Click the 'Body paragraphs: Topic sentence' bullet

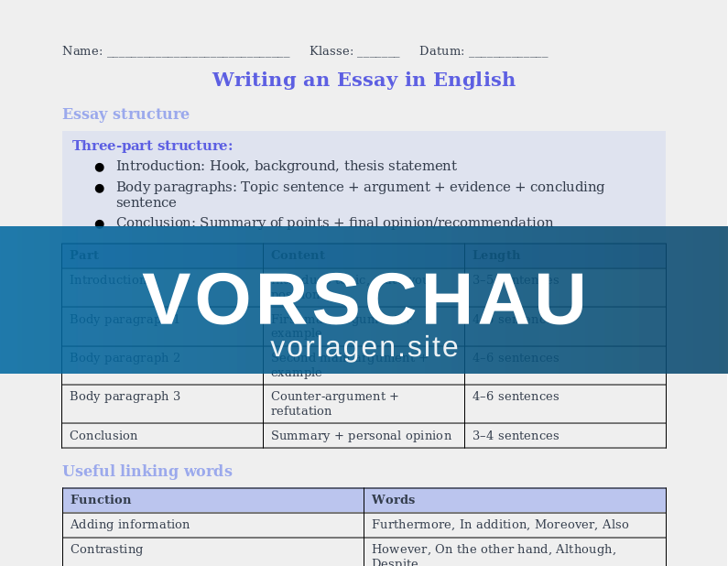360,194
